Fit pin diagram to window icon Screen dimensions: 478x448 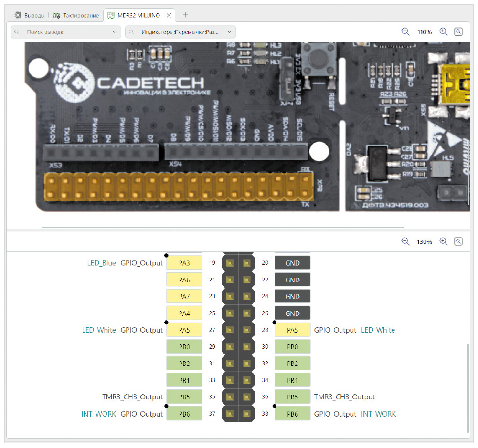tap(458, 241)
